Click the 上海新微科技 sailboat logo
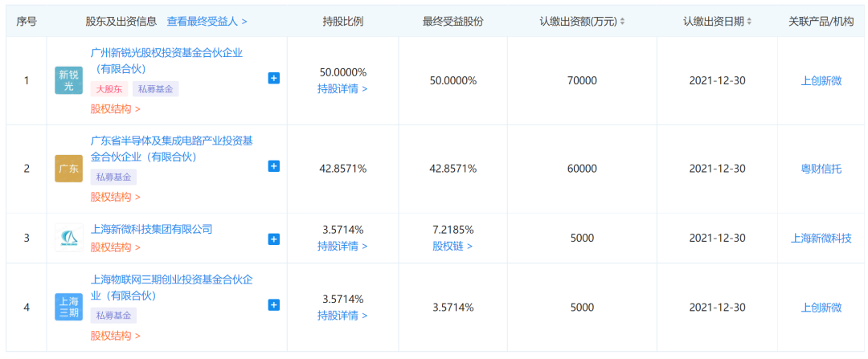The image size is (868, 359). [x=68, y=238]
